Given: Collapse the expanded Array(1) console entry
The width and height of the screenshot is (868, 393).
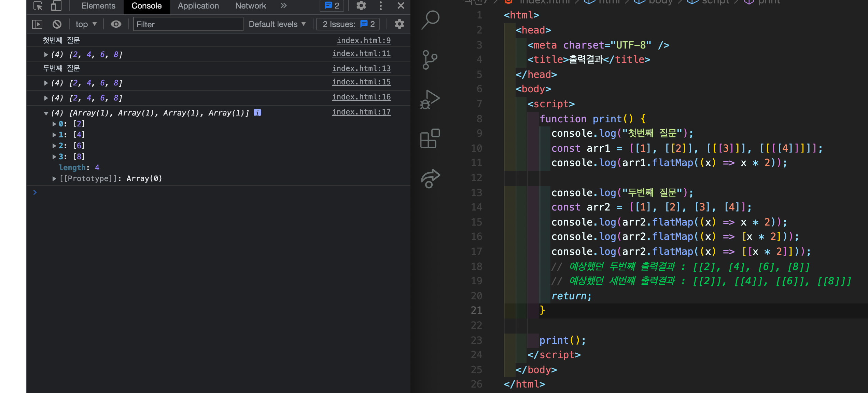Looking at the screenshot, I should pyautogui.click(x=46, y=113).
